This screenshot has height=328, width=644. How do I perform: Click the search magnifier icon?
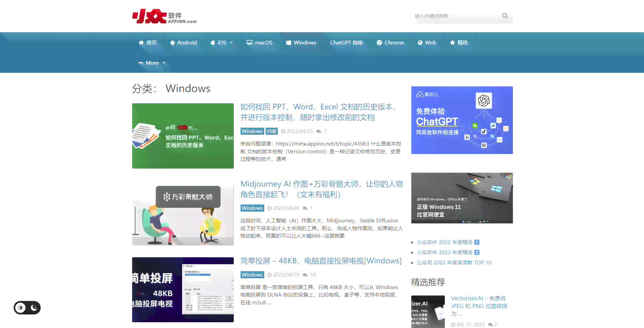point(505,16)
